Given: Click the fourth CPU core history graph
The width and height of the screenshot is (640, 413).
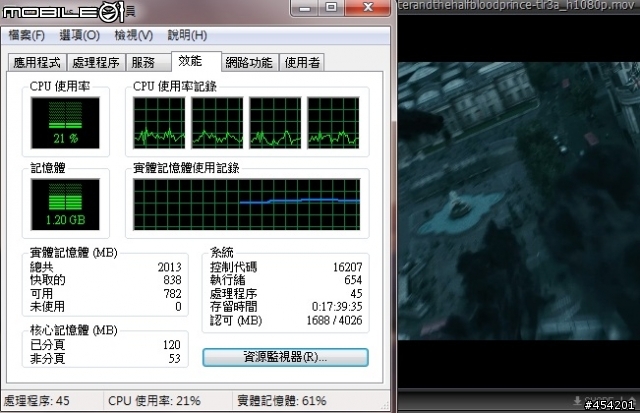Looking at the screenshot, I should point(333,123).
